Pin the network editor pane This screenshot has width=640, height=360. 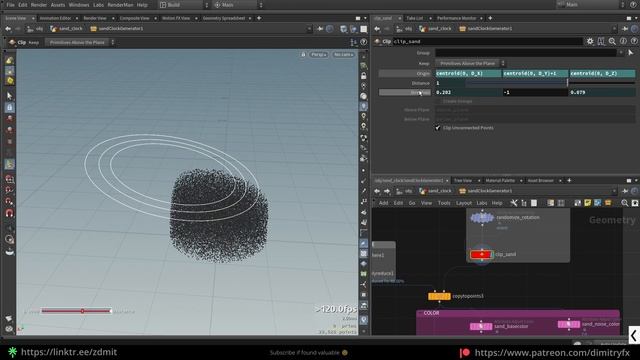[625, 191]
